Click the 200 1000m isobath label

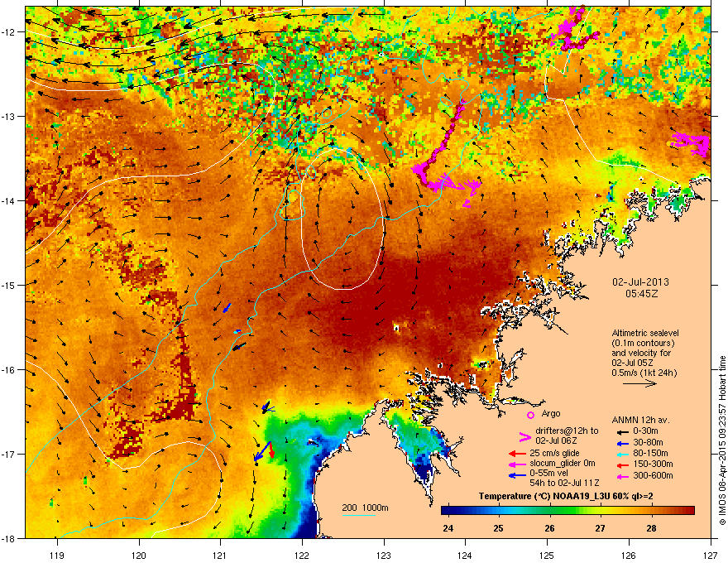365,508
